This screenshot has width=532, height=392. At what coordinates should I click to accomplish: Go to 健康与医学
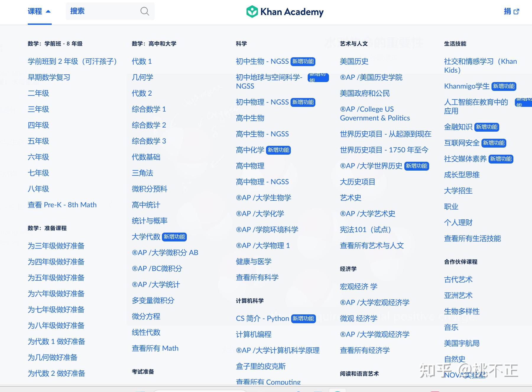254,262
